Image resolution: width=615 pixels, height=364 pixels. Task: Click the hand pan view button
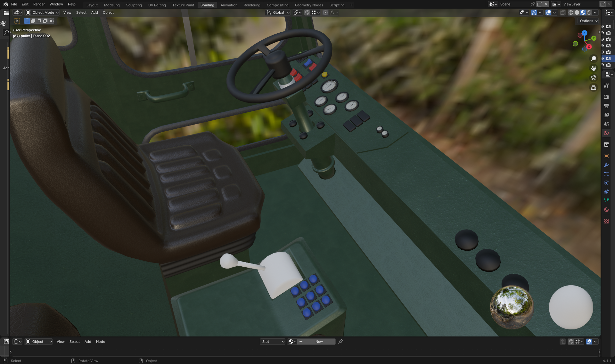[594, 68]
